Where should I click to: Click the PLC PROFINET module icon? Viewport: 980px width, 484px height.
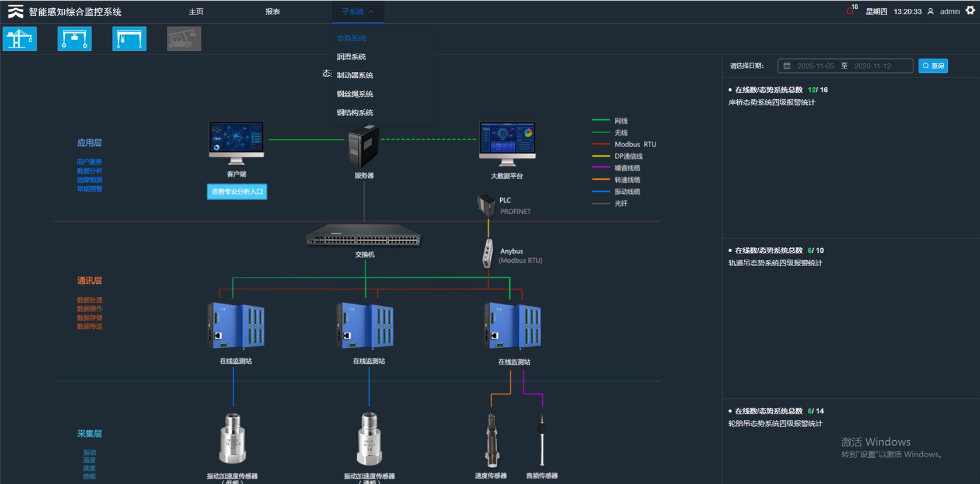tap(486, 205)
